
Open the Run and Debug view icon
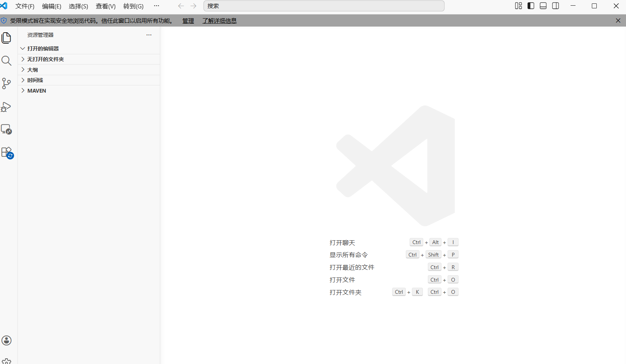6,107
